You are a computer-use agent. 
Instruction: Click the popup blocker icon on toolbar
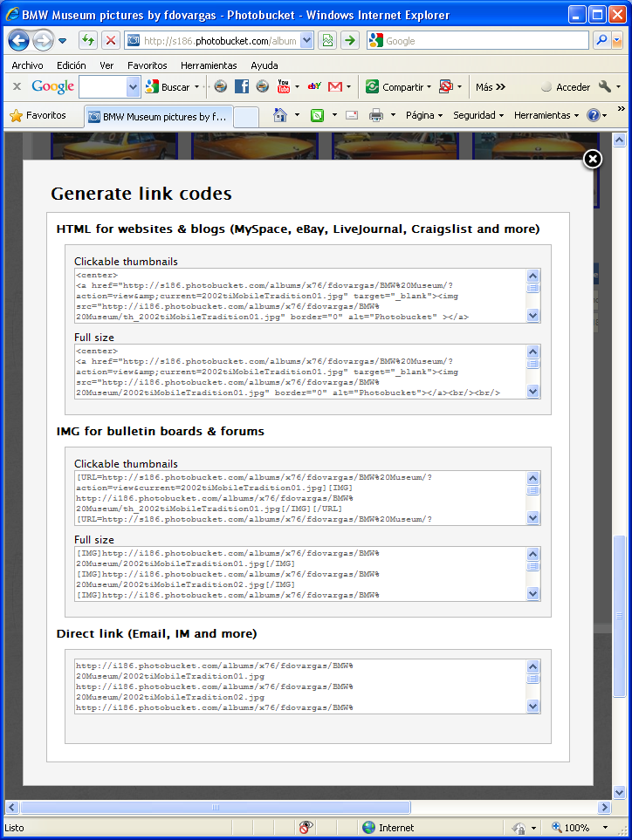click(445, 86)
